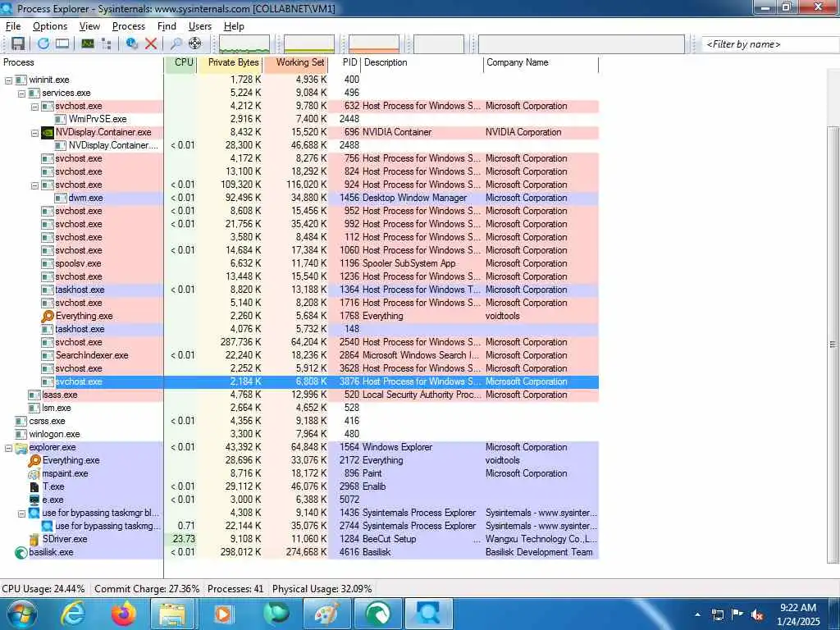
Task: Click the green CPU usage mini graph
Action: click(x=244, y=44)
